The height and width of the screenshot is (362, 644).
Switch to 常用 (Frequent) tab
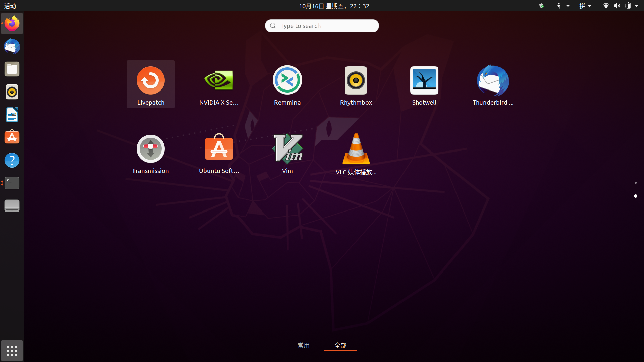point(304,345)
